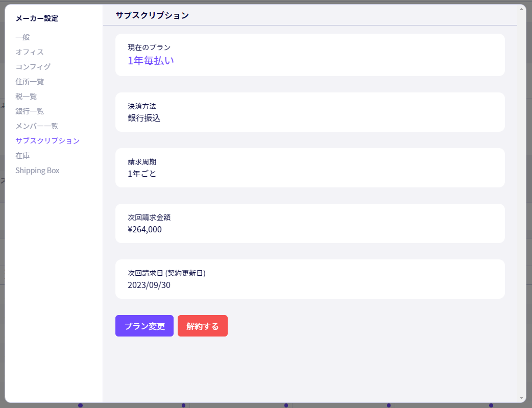Select サブスクリプション in the sidebar
The image size is (532, 408).
pos(47,140)
